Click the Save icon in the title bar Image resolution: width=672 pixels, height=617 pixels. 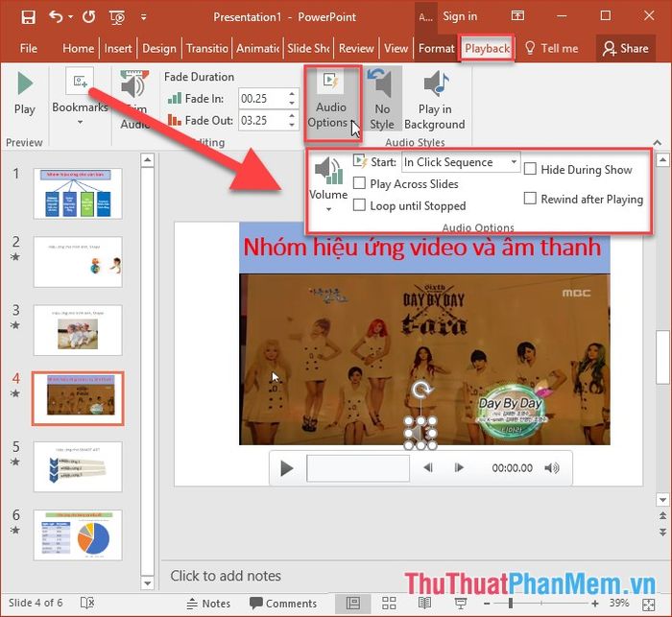point(28,17)
